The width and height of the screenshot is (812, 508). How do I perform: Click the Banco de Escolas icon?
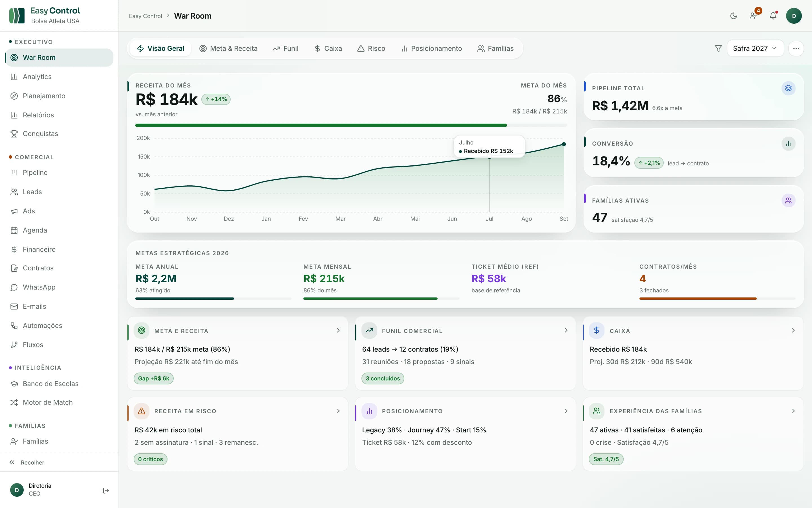pos(14,384)
